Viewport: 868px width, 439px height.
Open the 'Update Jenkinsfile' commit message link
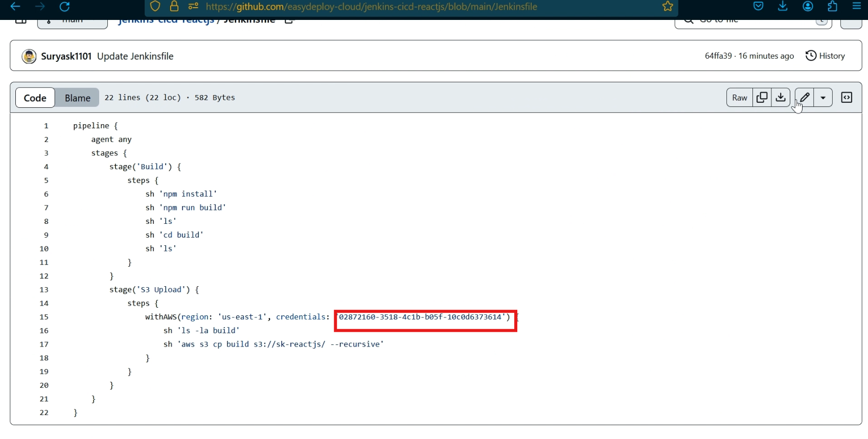(135, 56)
